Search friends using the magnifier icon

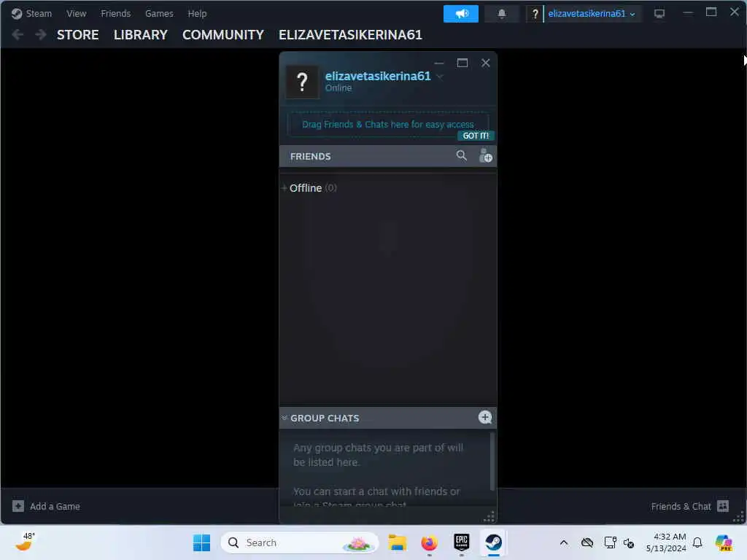click(461, 156)
